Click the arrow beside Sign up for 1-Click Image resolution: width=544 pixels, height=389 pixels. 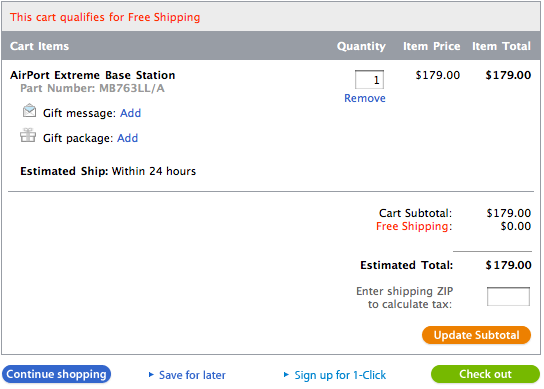[x=286, y=374]
